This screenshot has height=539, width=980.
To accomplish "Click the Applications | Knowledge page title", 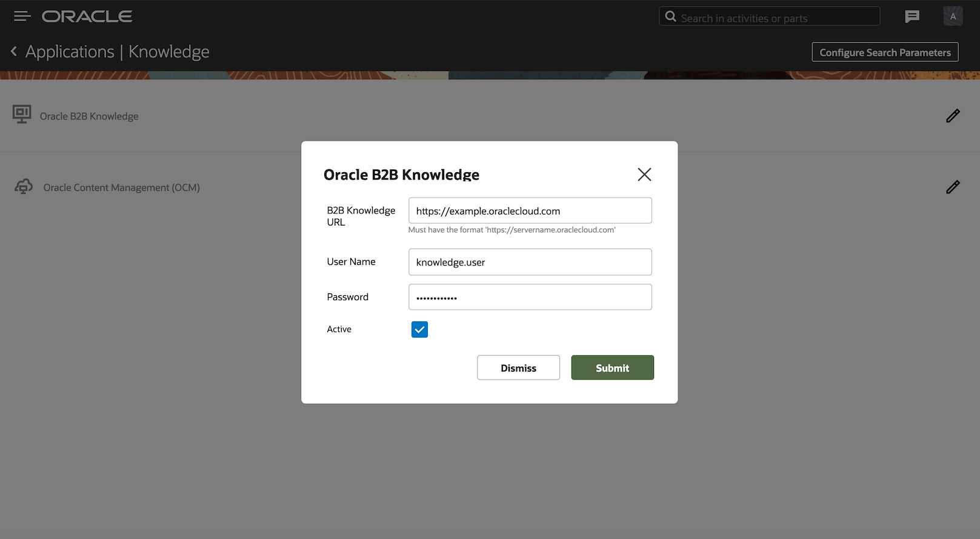I will 118,52.
